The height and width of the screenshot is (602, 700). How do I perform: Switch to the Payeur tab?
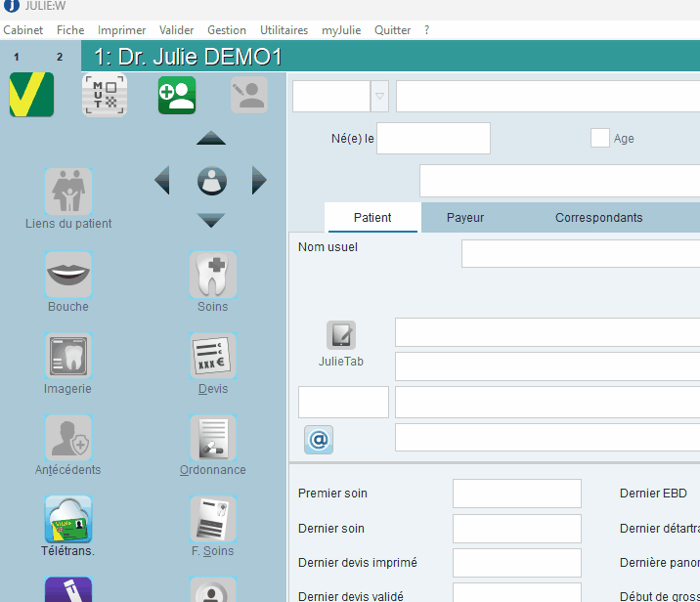click(x=465, y=217)
